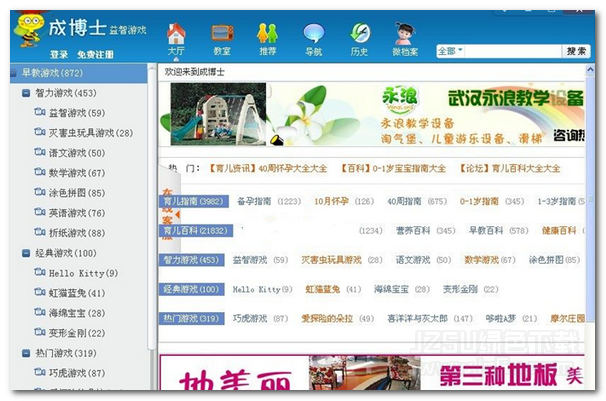The image size is (606, 401).
Task: Click folder icon beside 数学游戏(67)
Action: click(x=40, y=172)
